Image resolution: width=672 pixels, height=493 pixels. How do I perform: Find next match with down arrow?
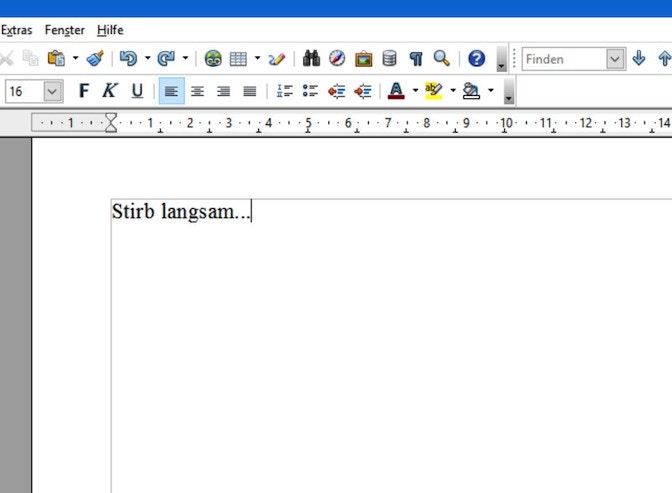639,58
